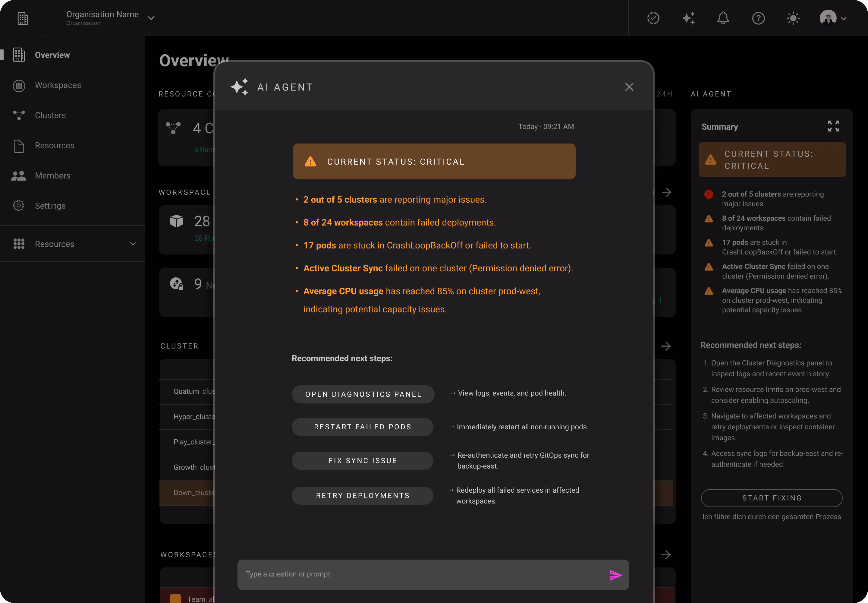Expand the Resources section chevron in sidebar
This screenshot has width=868, height=603.
click(x=133, y=244)
